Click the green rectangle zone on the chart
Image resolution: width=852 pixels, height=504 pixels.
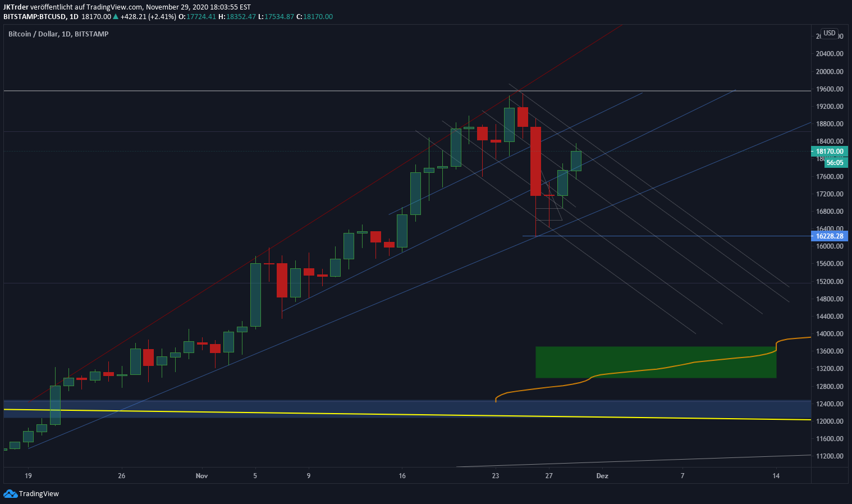point(656,361)
